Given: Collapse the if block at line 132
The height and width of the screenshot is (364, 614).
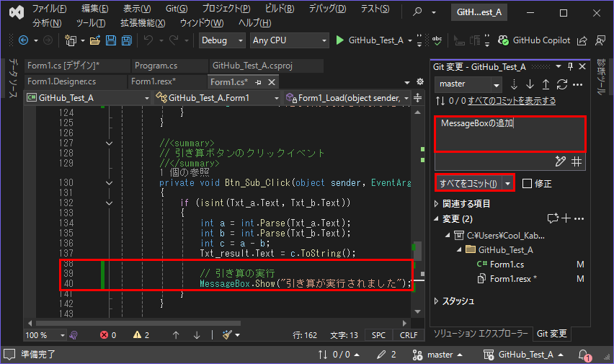Looking at the screenshot, I should tap(110, 203).
